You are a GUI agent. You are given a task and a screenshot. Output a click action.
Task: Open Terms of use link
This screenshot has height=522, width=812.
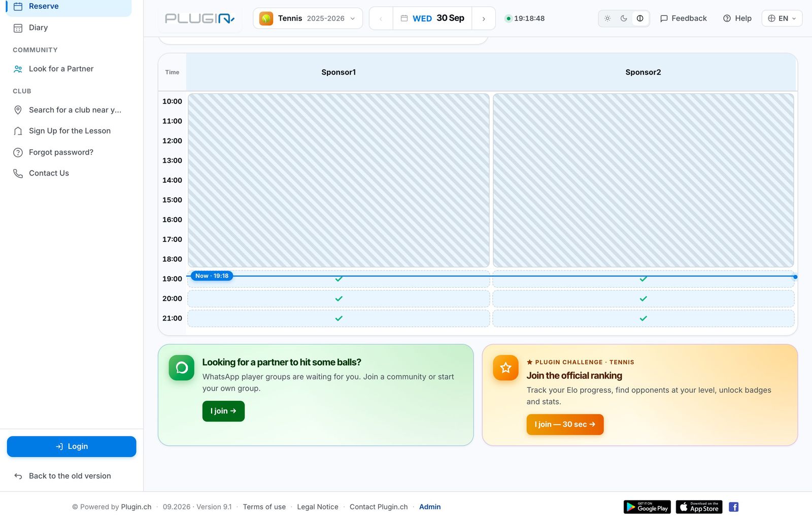(264, 507)
